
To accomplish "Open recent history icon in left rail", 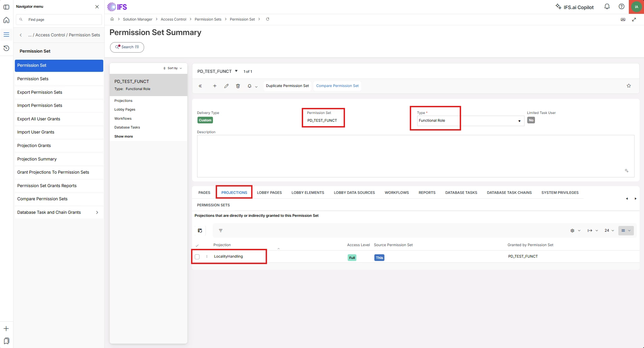I will (x=6, y=48).
